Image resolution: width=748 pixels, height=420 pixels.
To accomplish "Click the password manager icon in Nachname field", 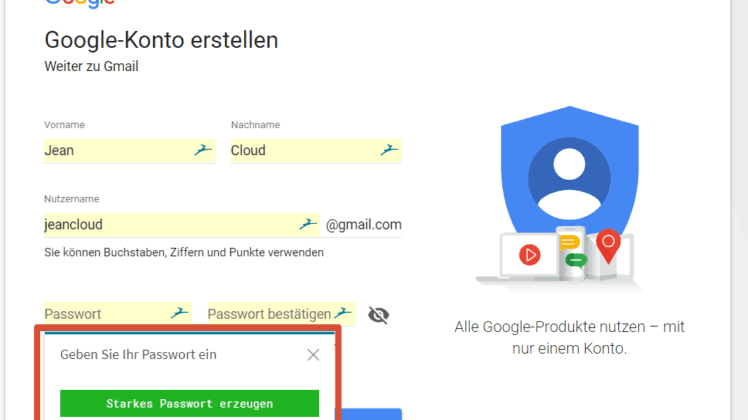I will [389, 150].
